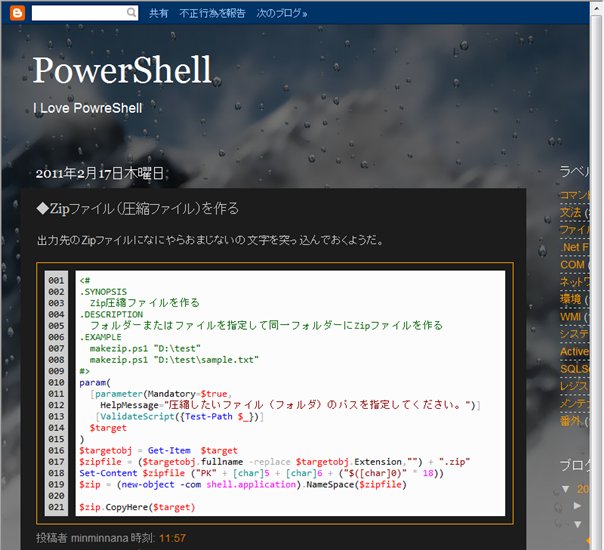Click the vertical scrollbar up arrow
The width and height of the screenshot is (604, 550).
click(x=596, y=8)
